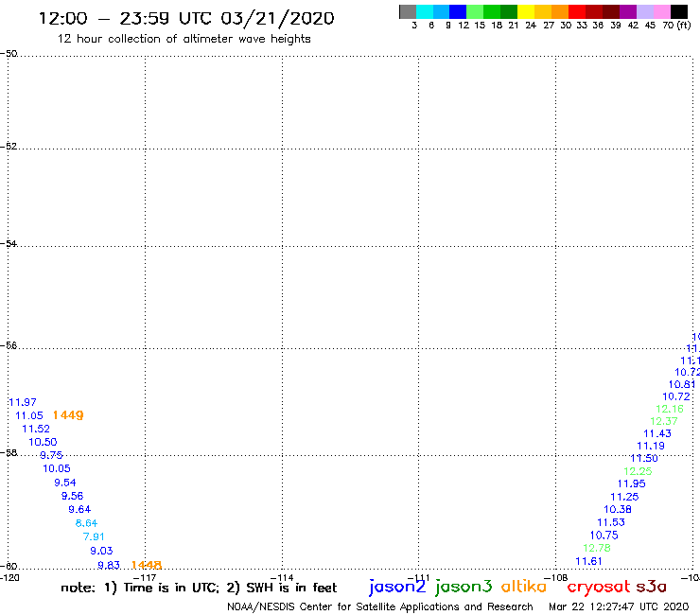The image size is (700, 615).
Task: Click wave height reading 11.95
Action: click(631, 483)
